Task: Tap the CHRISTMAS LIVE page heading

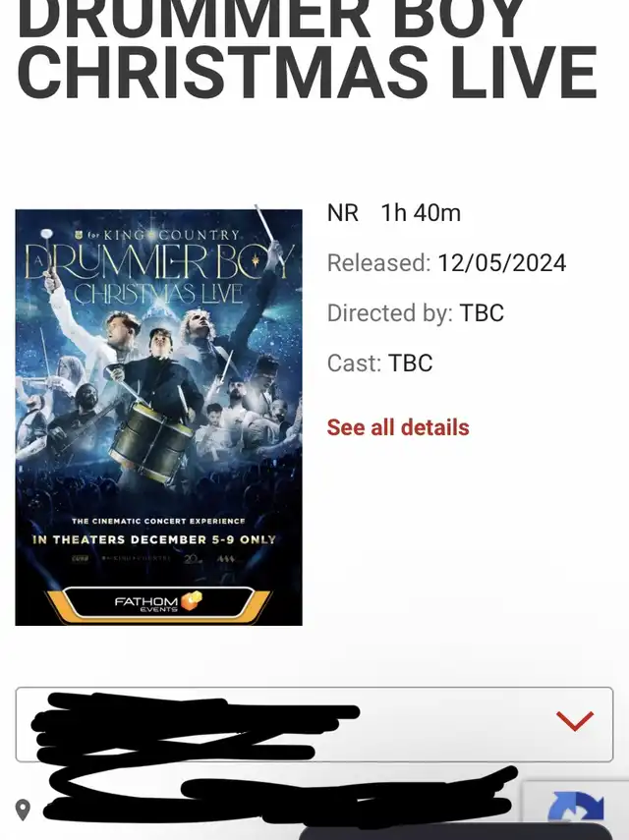Action: coord(307,73)
